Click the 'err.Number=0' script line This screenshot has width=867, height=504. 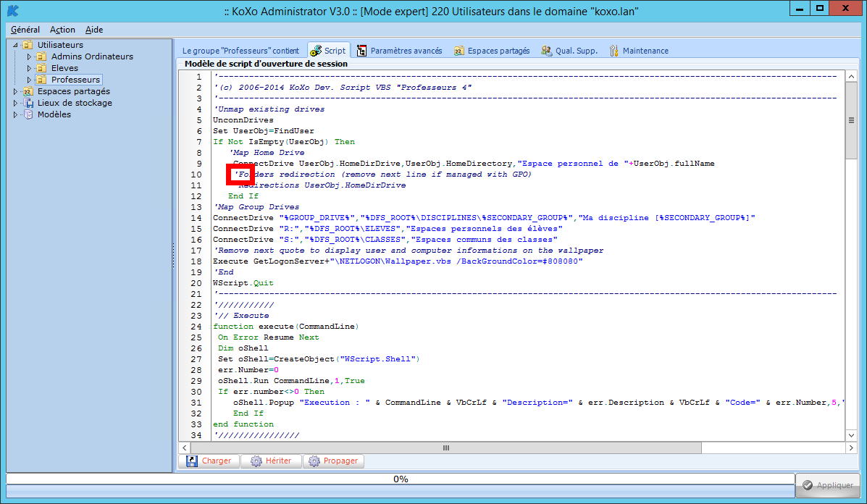(x=248, y=370)
